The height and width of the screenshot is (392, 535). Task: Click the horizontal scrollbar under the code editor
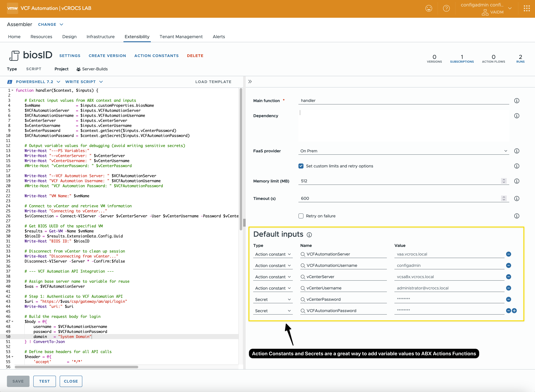pos(76,367)
